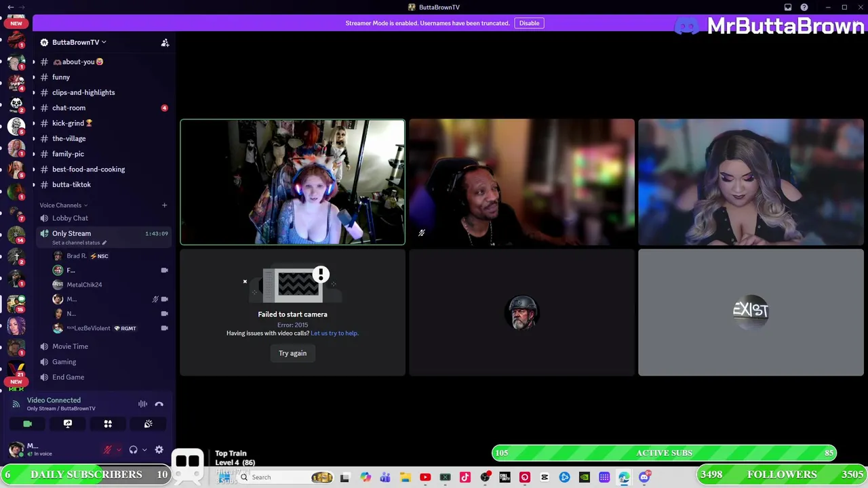The width and height of the screenshot is (868, 488).
Task: Open TikTok from the taskbar
Action: (465, 477)
